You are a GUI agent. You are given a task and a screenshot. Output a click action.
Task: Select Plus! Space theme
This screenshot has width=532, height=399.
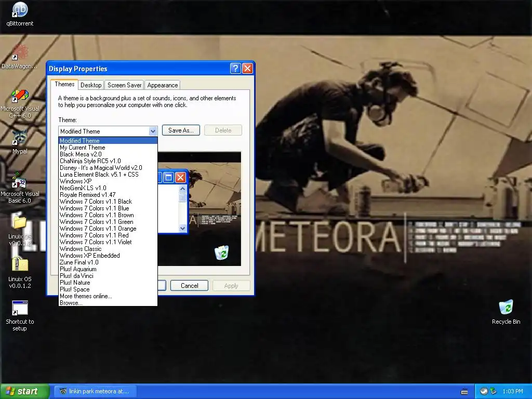click(108, 289)
